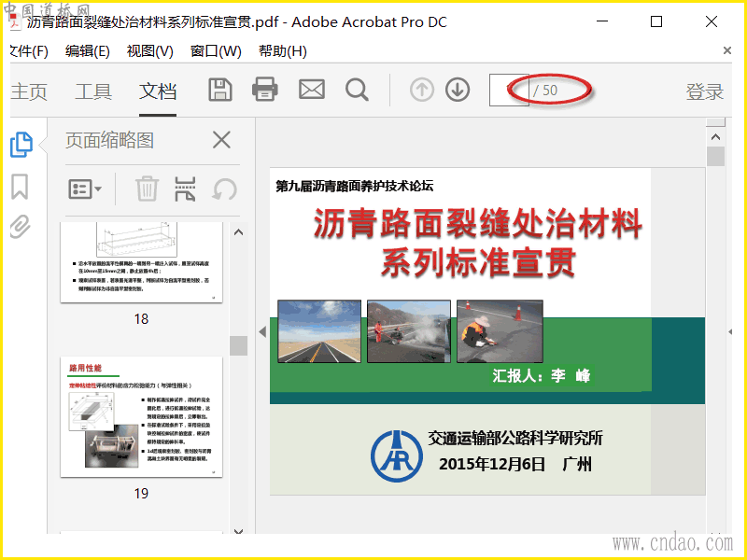Click the 第九届沥青路面养护技术论坛 heading
This screenshot has height=560, width=747.
point(355,186)
